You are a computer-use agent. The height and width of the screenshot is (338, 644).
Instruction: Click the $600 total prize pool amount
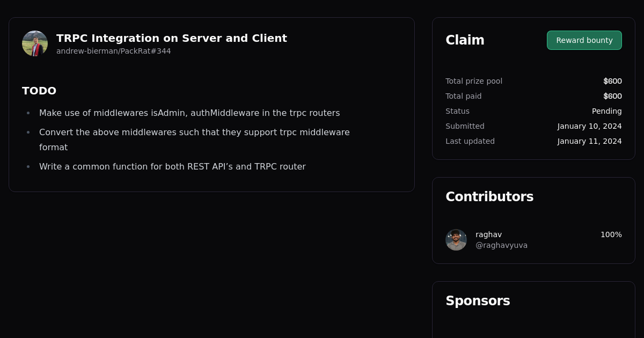(x=612, y=81)
